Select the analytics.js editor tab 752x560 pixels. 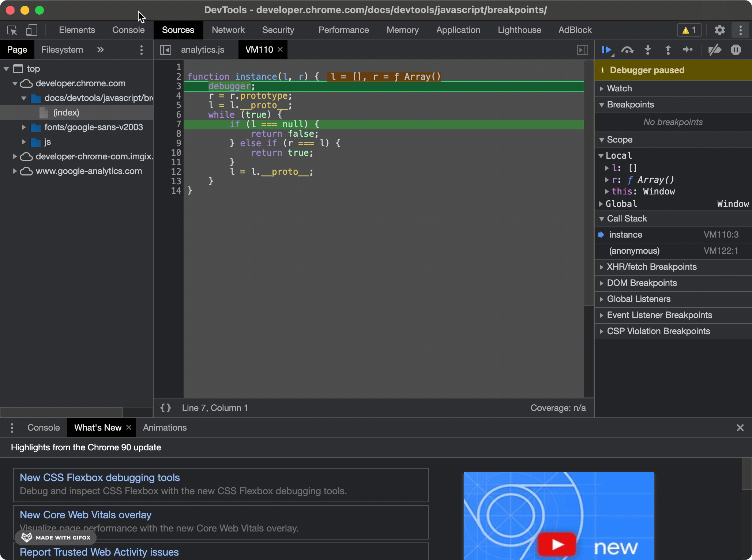click(x=203, y=50)
